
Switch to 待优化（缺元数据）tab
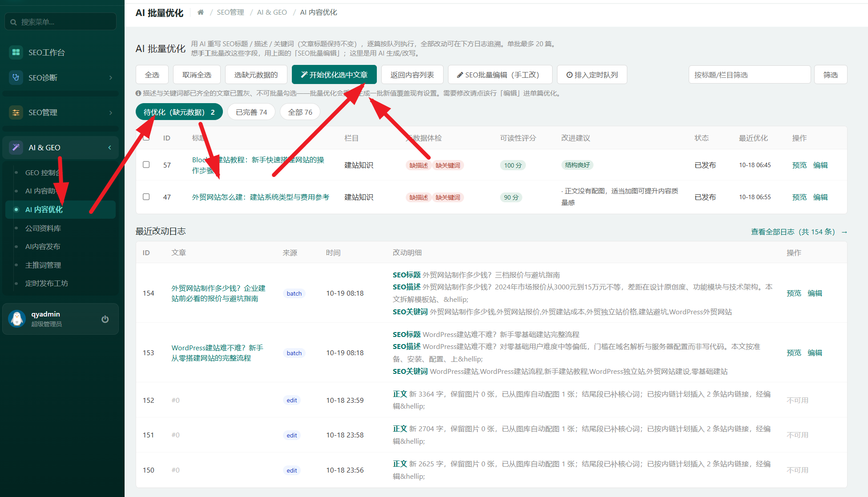pos(179,112)
